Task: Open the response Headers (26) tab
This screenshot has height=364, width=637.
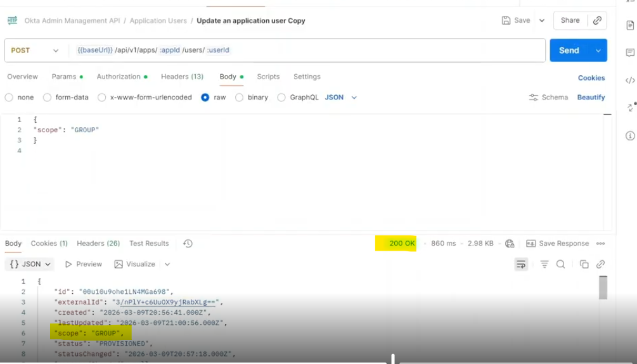Action: [x=98, y=244]
